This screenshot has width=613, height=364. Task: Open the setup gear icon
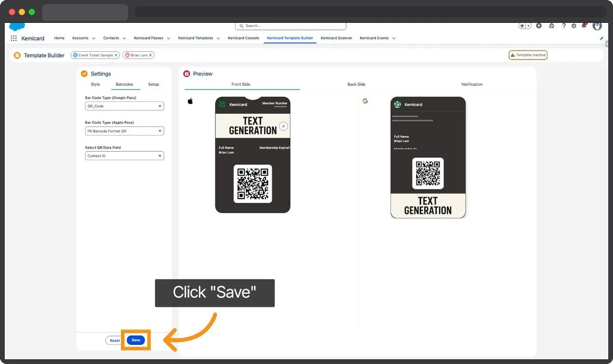point(573,26)
